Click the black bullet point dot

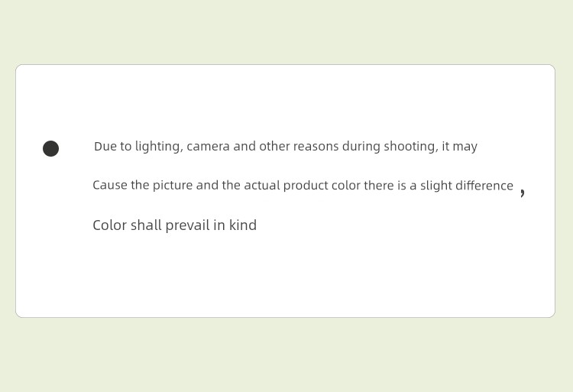[x=50, y=149]
